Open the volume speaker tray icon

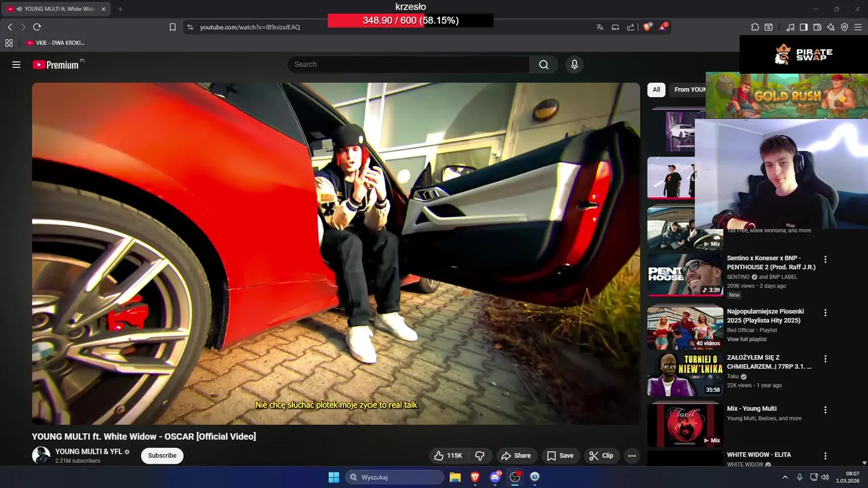point(825,477)
